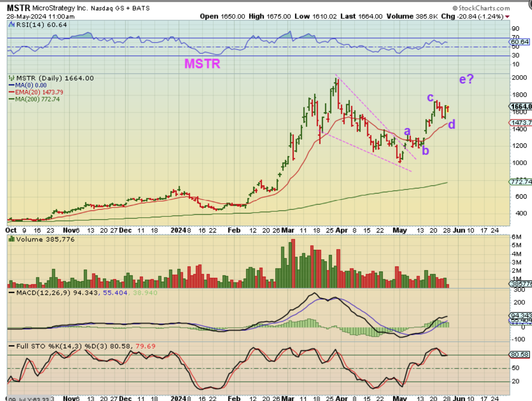Click the 772.74 moving average tag
This screenshot has width=532, height=401.
coord(521,182)
